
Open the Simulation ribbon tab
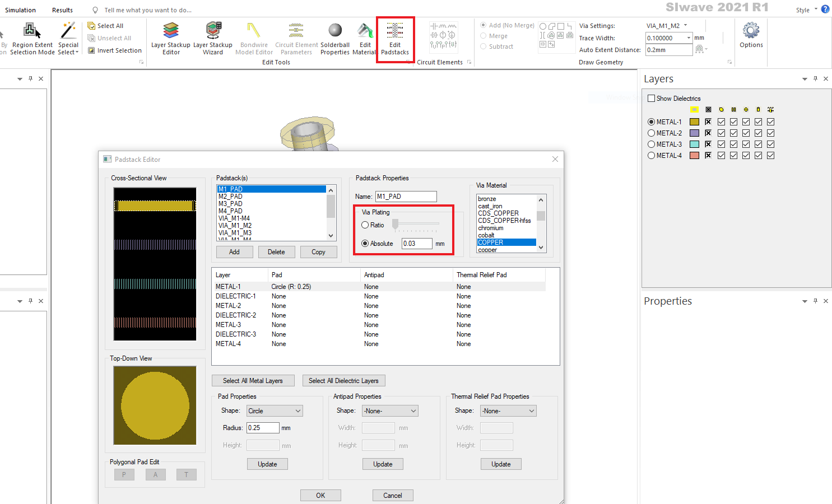pyautogui.click(x=20, y=10)
